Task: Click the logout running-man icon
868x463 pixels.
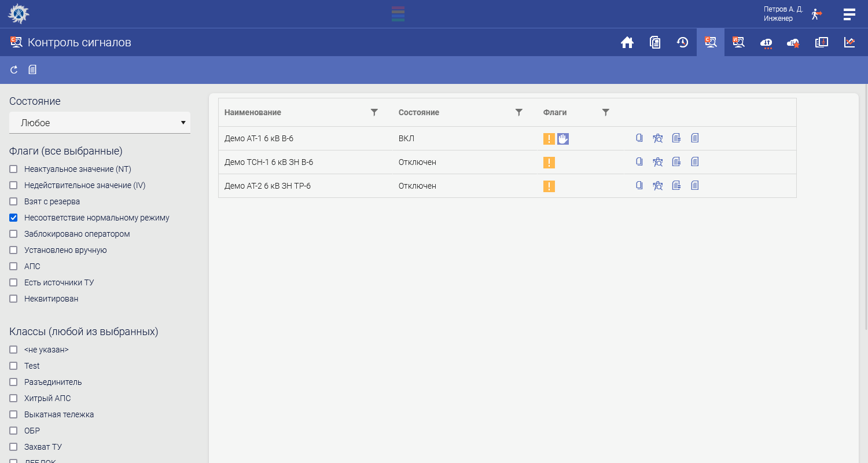Action: [x=816, y=14]
